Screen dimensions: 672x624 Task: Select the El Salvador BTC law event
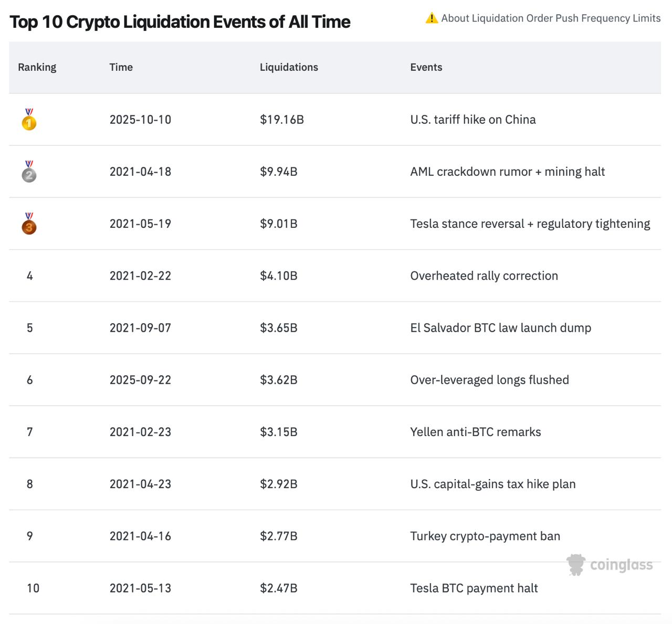pos(500,328)
